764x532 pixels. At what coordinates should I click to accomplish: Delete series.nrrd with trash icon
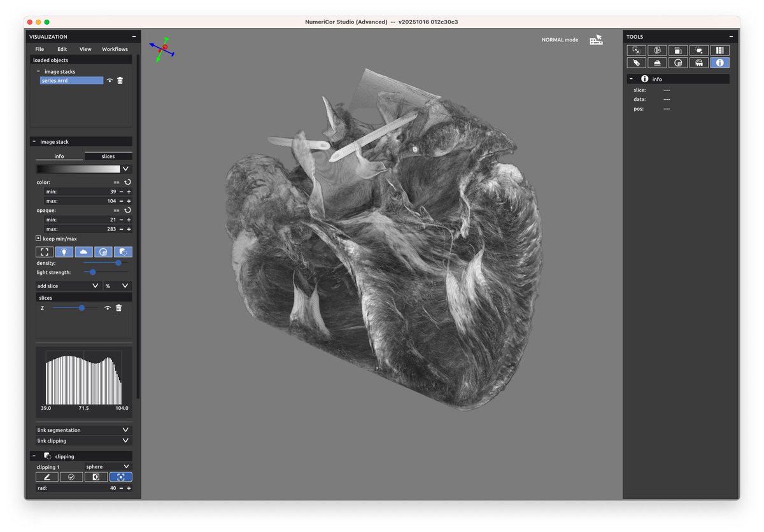120,81
